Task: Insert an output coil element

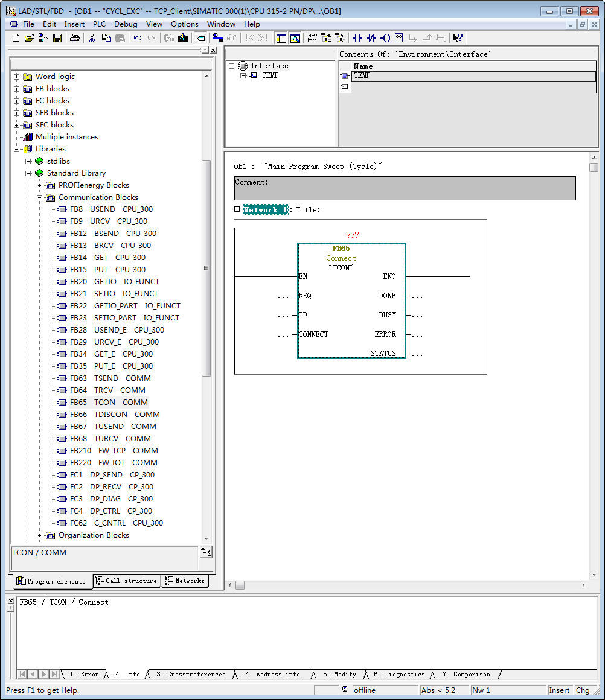Action: (x=385, y=38)
